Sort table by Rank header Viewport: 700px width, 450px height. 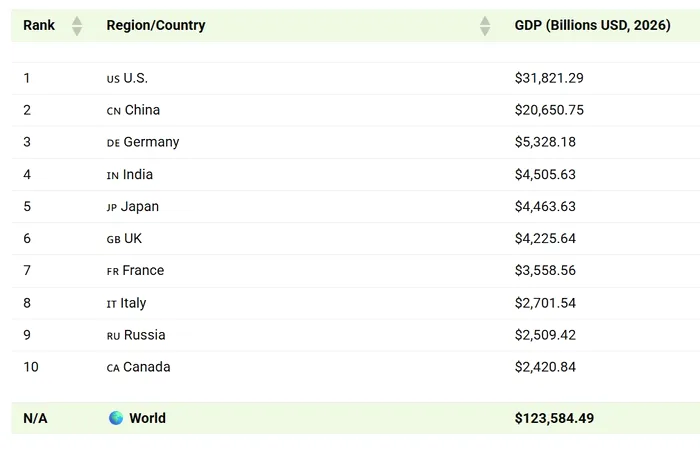[x=39, y=25]
